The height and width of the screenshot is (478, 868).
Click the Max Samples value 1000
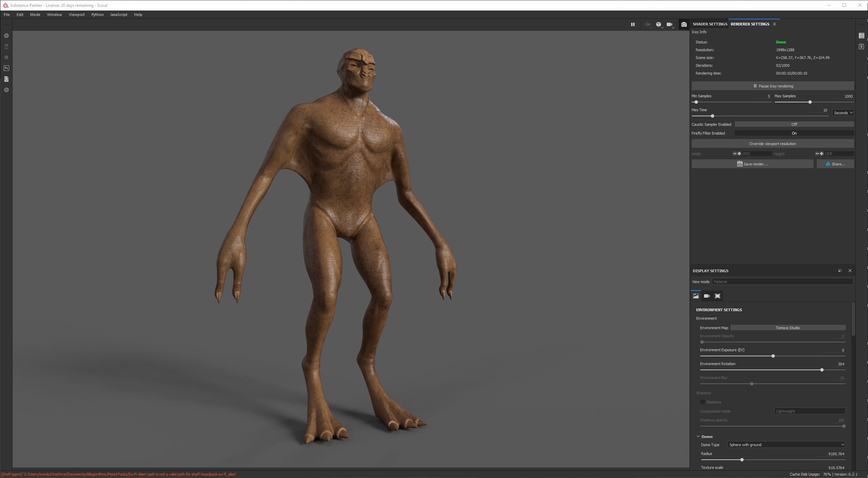848,96
